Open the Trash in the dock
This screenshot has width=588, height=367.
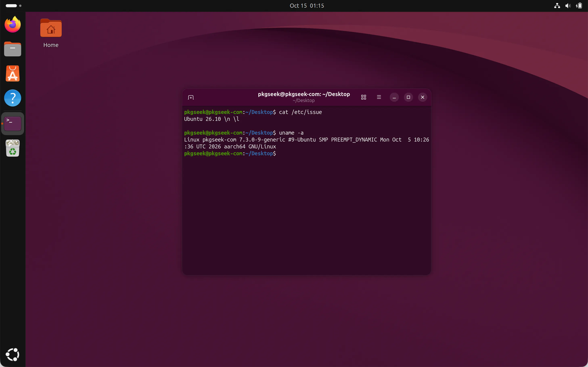coord(13,148)
